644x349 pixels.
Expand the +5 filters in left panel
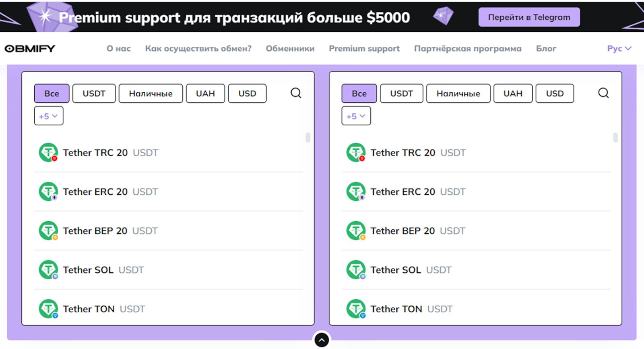49,116
